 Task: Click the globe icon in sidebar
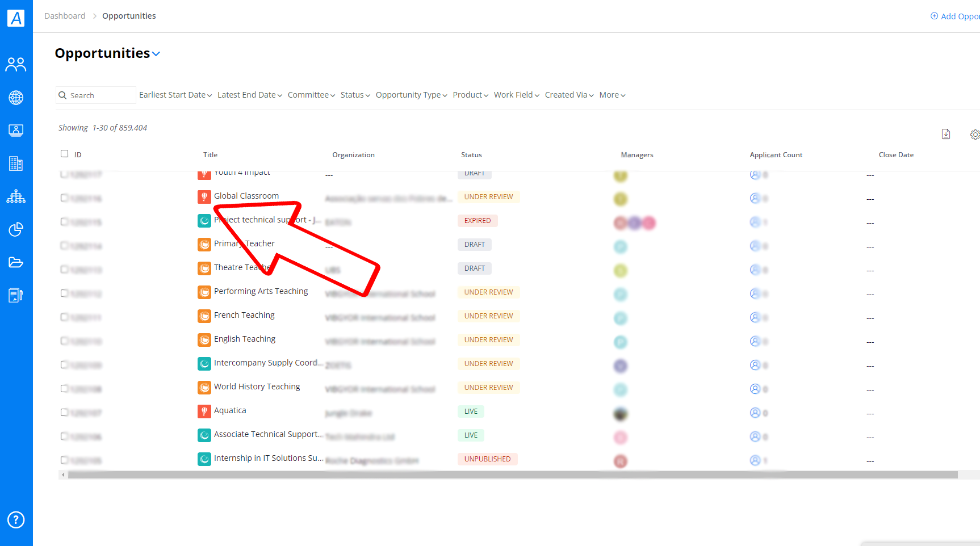16,98
